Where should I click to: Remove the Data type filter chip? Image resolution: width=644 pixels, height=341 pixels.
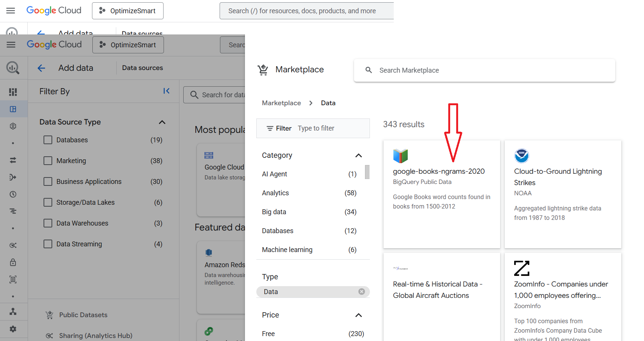[x=362, y=291]
